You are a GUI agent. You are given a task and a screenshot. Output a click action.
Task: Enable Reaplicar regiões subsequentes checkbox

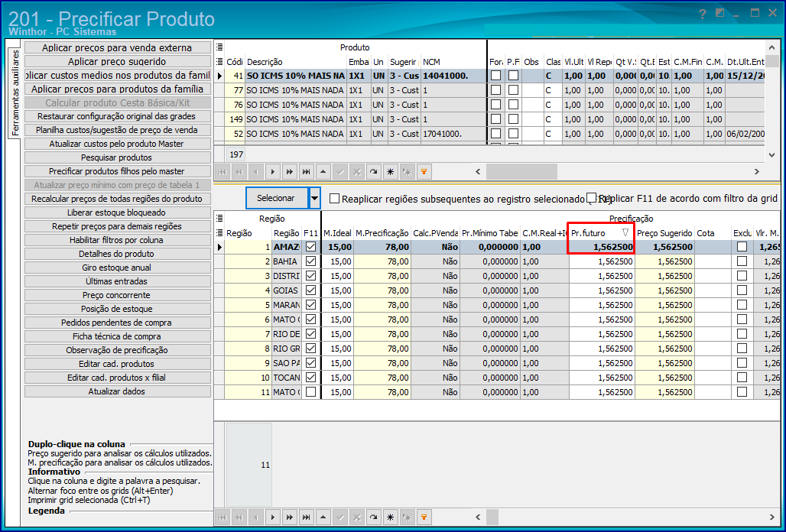[x=334, y=199]
